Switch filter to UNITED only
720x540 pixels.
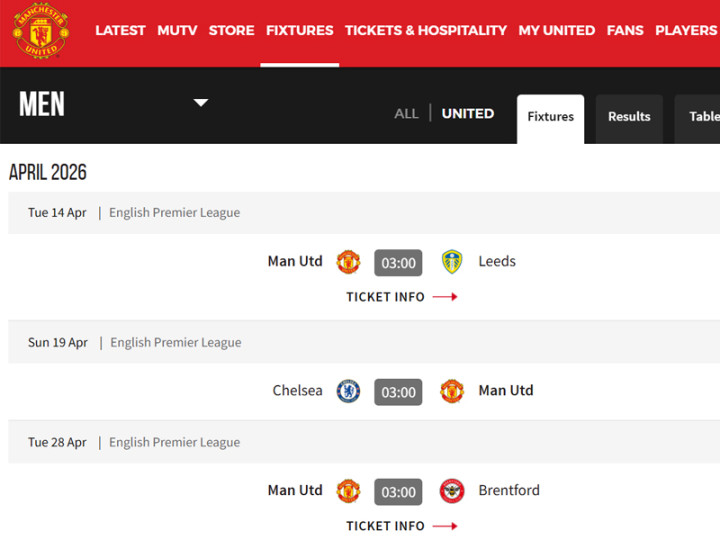point(468,114)
